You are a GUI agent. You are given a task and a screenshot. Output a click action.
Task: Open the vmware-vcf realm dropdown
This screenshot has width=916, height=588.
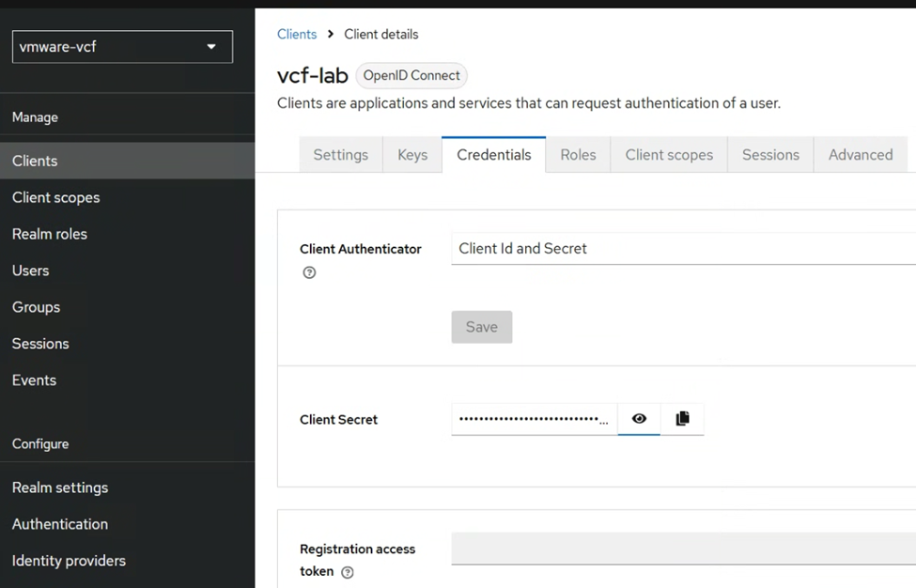point(122,47)
